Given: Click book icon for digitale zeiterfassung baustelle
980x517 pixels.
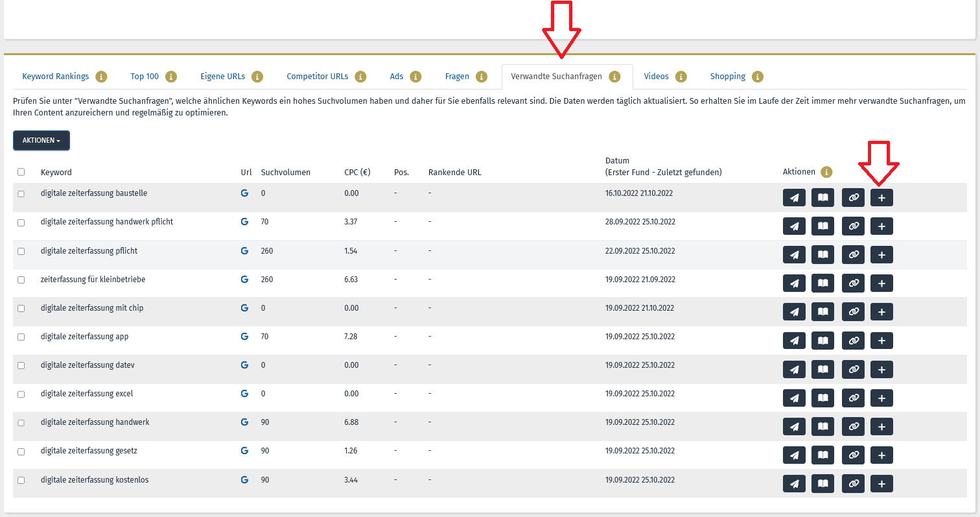Looking at the screenshot, I should coord(822,198).
